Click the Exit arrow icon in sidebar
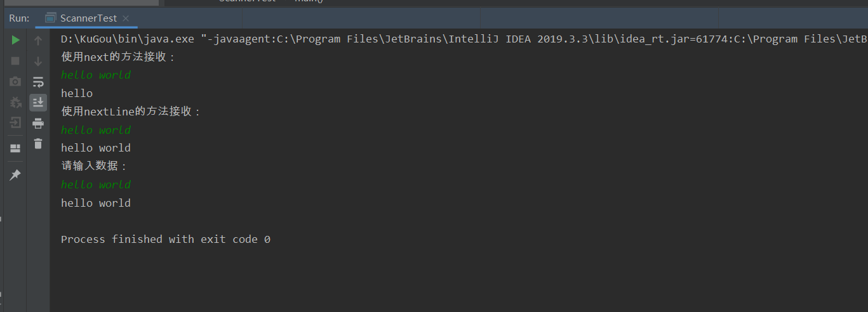 [15, 122]
